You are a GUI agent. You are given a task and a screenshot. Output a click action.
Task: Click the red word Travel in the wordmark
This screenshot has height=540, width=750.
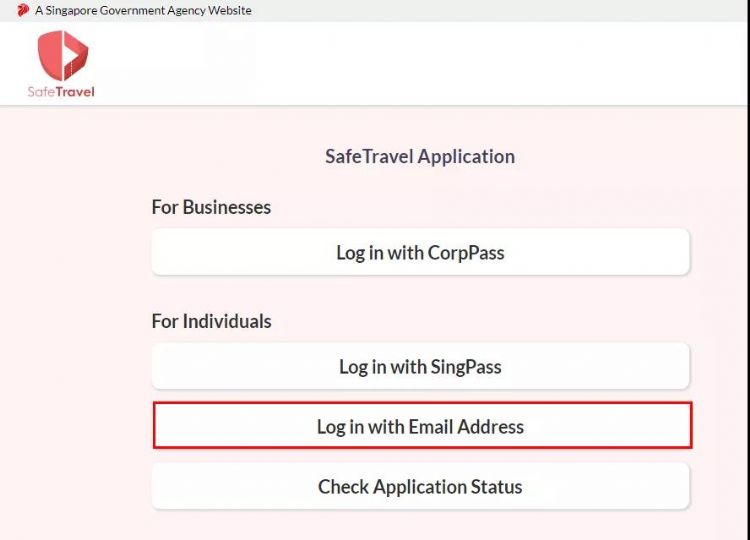(76, 92)
